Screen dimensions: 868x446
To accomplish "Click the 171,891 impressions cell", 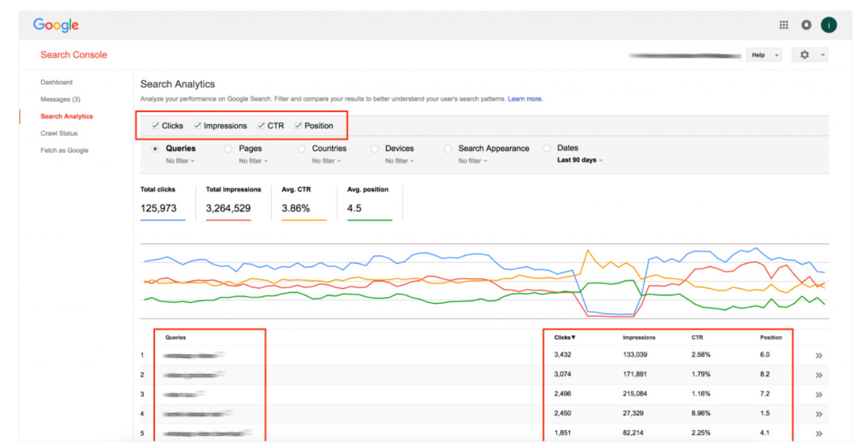I will (635, 375).
